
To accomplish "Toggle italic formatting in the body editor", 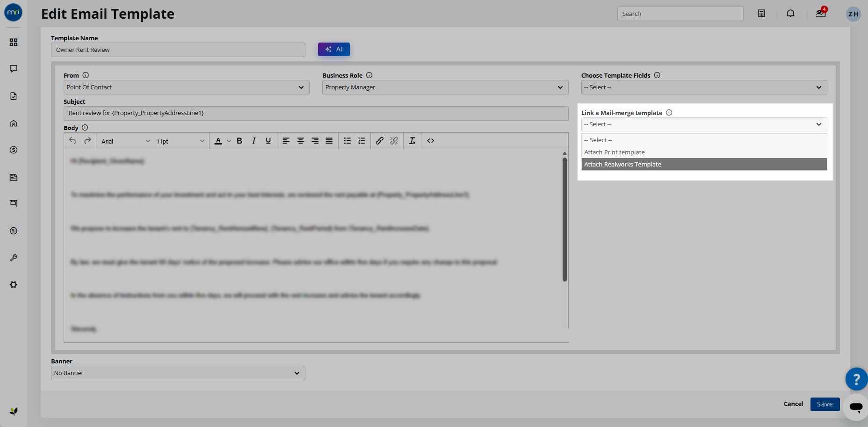I will pos(253,141).
